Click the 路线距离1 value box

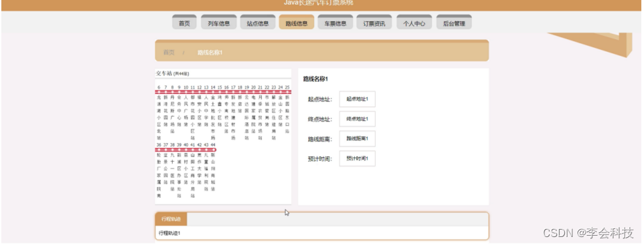point(358,138)
